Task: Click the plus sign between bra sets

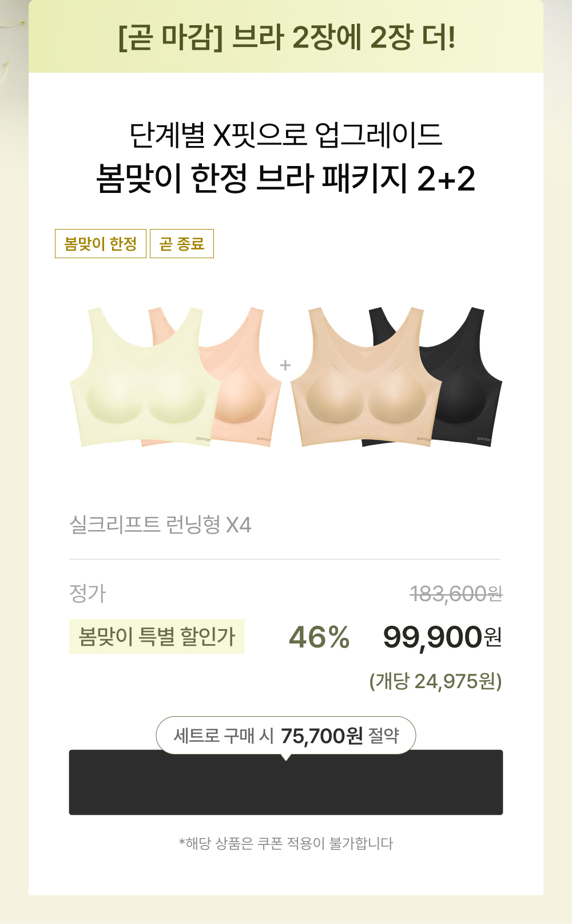Action: pos(285,365)
